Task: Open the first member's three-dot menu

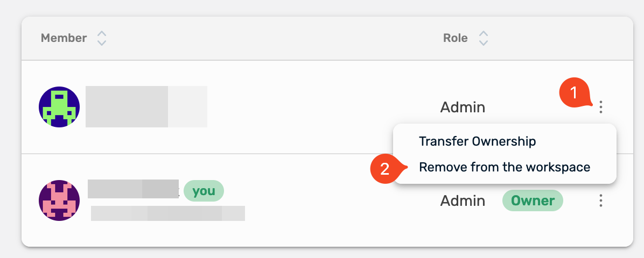Action: [x=601, y=107]
